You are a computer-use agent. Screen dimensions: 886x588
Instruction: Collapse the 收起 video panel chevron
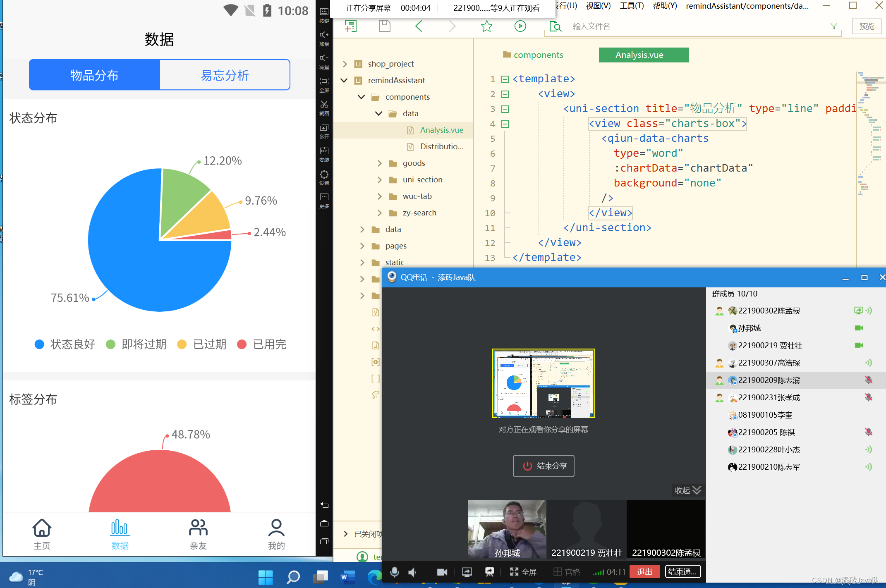pyautogui.click(x=697, y=490)
